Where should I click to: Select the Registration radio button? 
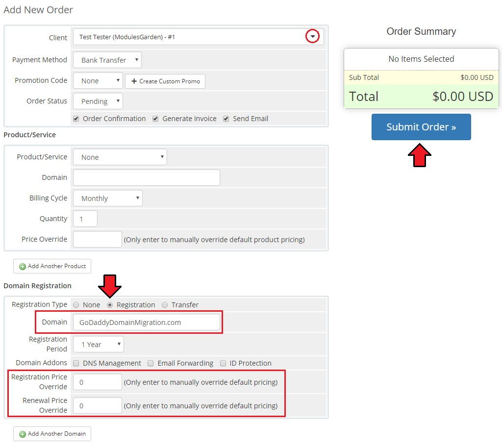pos(110,305)
